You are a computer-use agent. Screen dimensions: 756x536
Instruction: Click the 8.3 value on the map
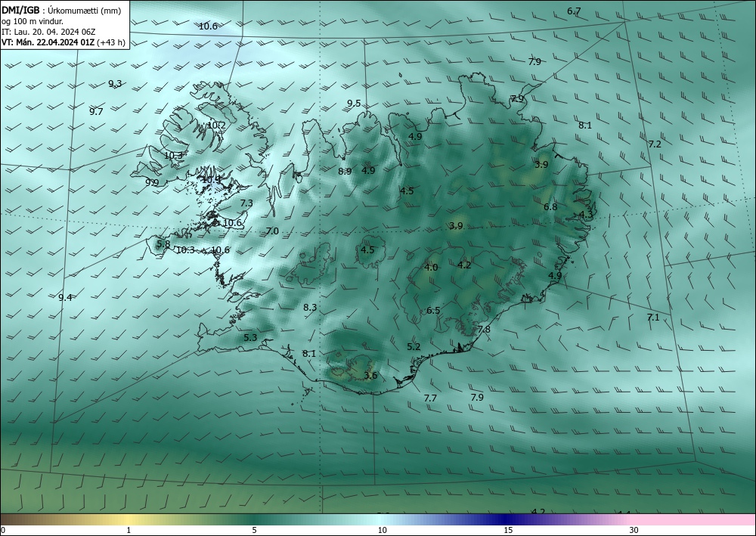pyautogui.click(x=310, y=308)
